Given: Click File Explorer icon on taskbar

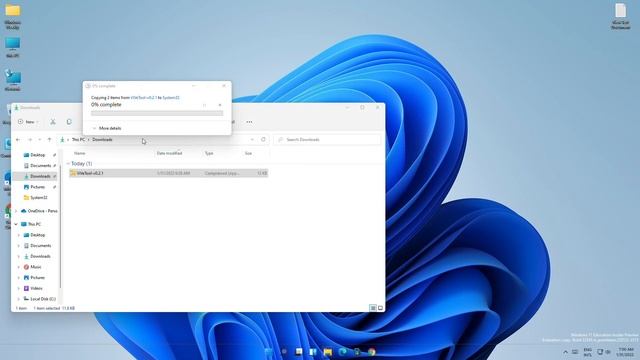Looking at the screenshot, I should pos(328,352).
